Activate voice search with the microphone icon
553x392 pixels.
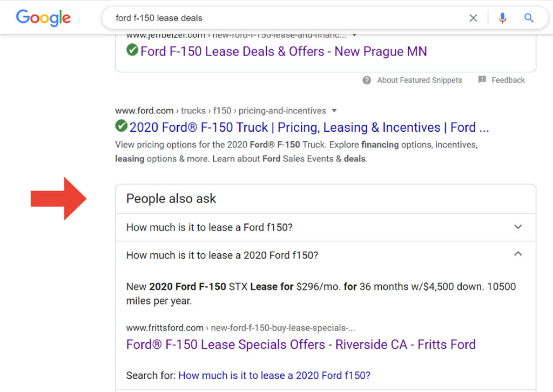(502, 18)
